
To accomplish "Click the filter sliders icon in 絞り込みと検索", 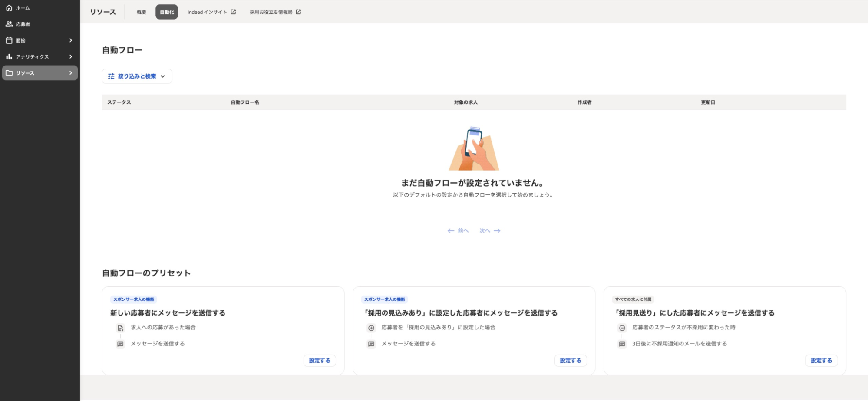I will (111, 76).
